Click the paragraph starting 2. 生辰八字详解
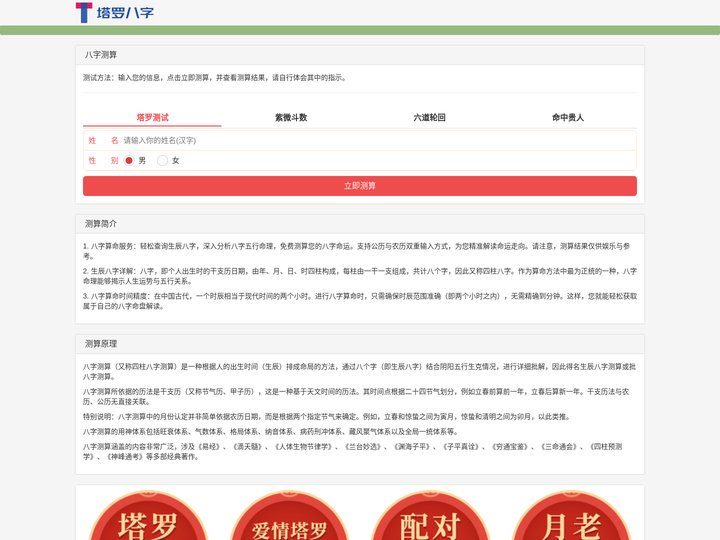 click(x=360, y=276)
